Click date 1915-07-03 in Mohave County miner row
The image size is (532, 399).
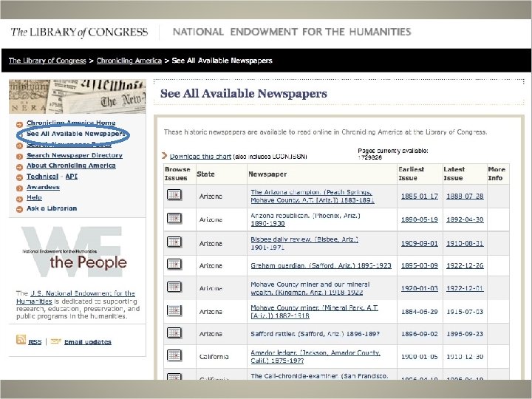pyautogui.click(x=465, y=312)
